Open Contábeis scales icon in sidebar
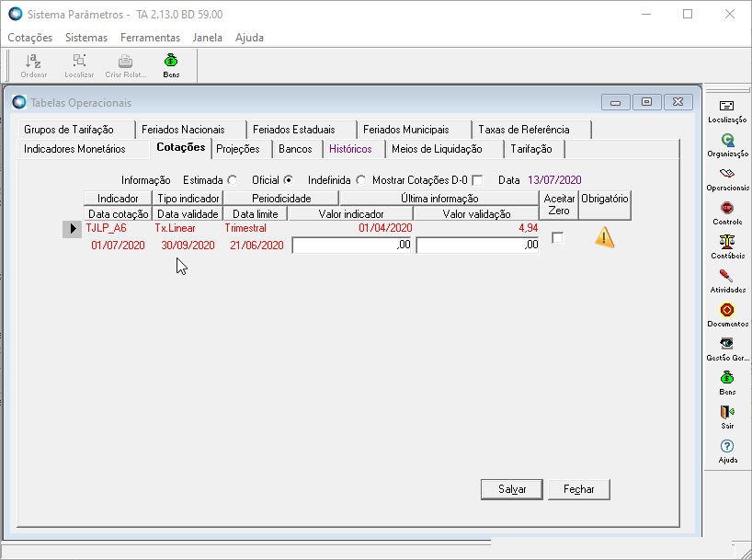Image resolution: width=752 pixels, height=560 pixels. (x=727, y=247)
